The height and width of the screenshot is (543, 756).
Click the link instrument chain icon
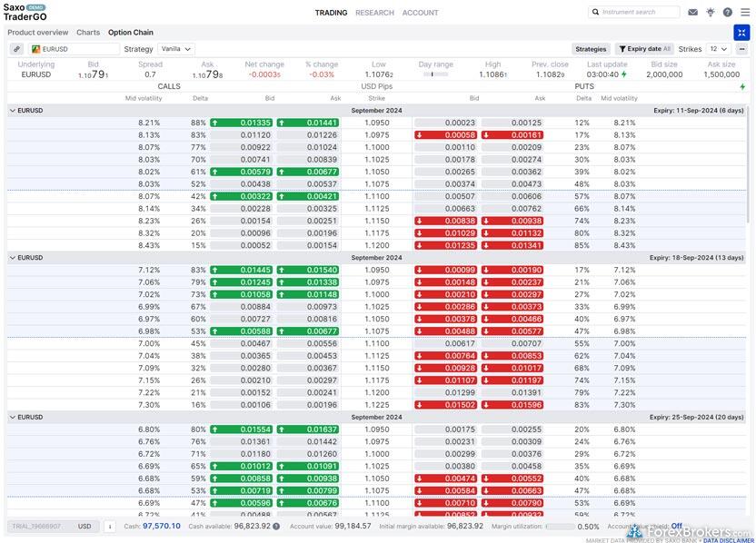tap(16, 49)
